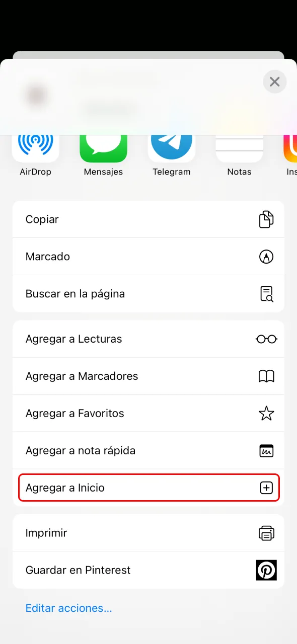Viewport: 297px width, 644px height.
Task: Select the Copiar copy icon
Action: [x=266, y=219]
